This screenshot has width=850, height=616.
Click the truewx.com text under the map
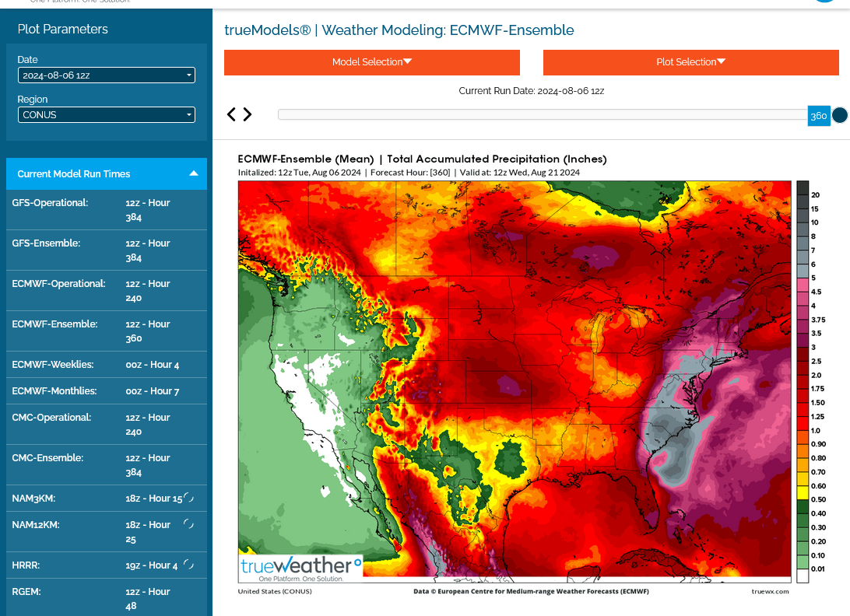tap(771, 592)
